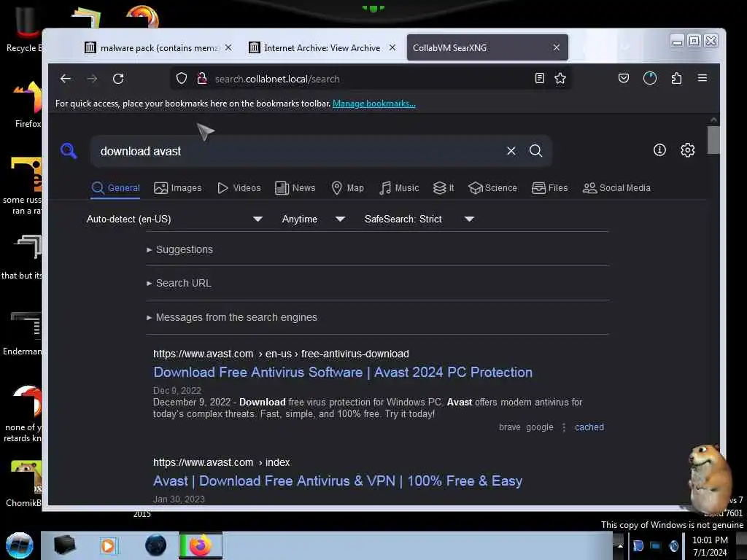Open the cached link of first result
The width and height of the screenshot is (747, 560).
[589, 427]
